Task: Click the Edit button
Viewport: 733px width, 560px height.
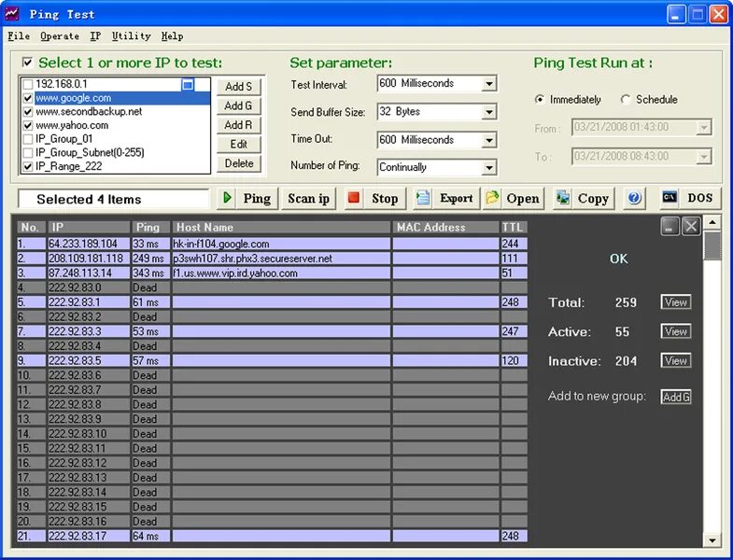Action: [x=238, y=144]
